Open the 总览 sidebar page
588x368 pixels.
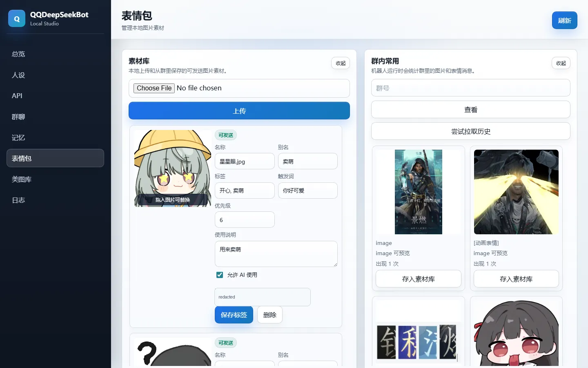click(x=55, y=54)
